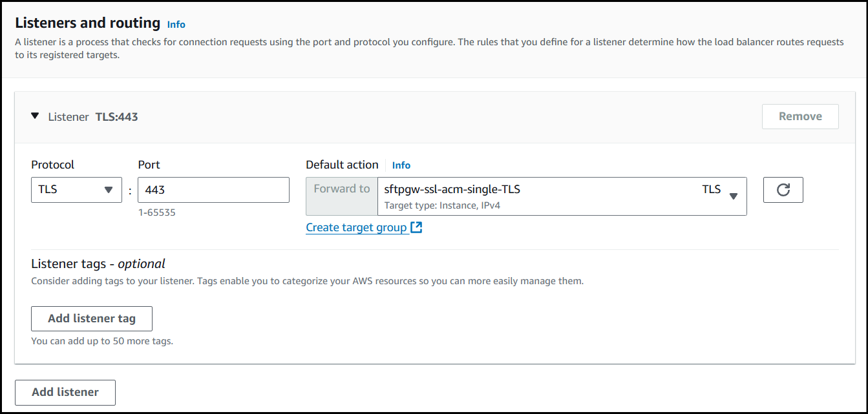
Task: Click the external link icon beside Create target group
Action: coord(416,227)
